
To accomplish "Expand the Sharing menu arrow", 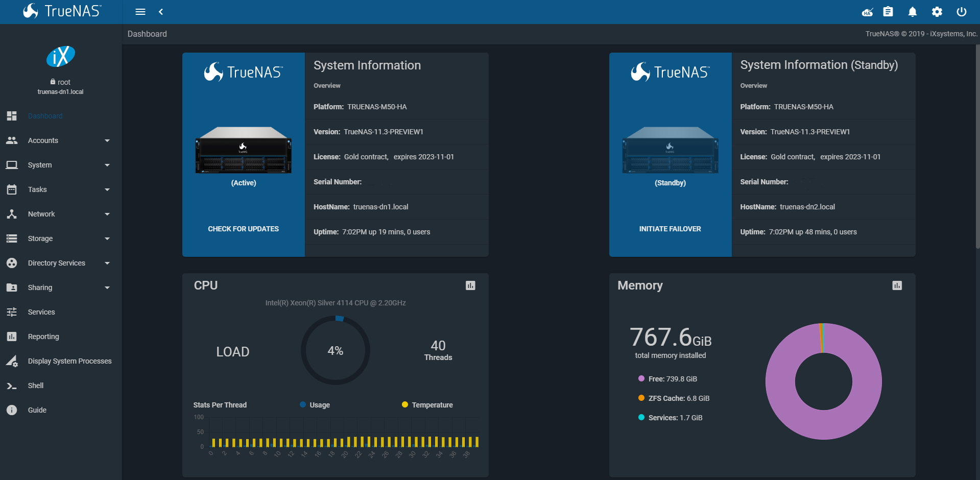I will click(x=107, y=287).
